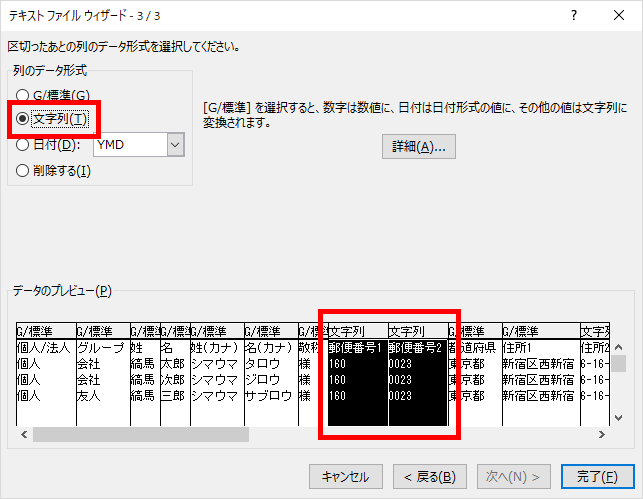Viewport: 643px width, 499px height.
Task: Click the 次郎 cell in preview
Action: point(173,380)
